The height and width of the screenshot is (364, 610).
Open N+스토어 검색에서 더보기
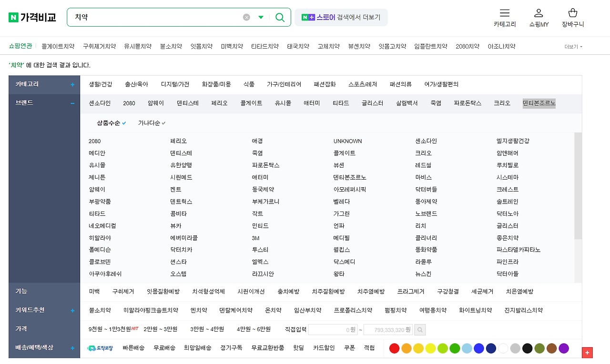(341, 17)
